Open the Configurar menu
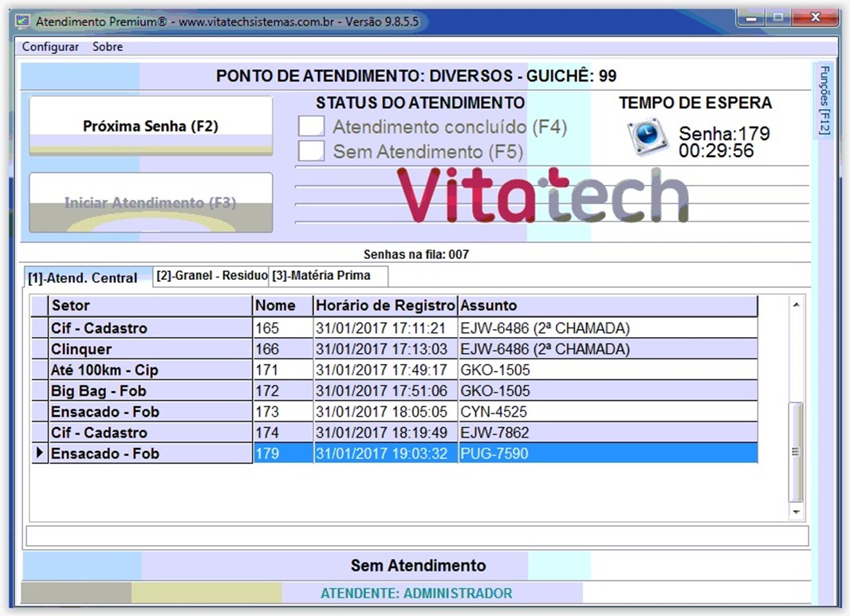 [x=50, y=47]
